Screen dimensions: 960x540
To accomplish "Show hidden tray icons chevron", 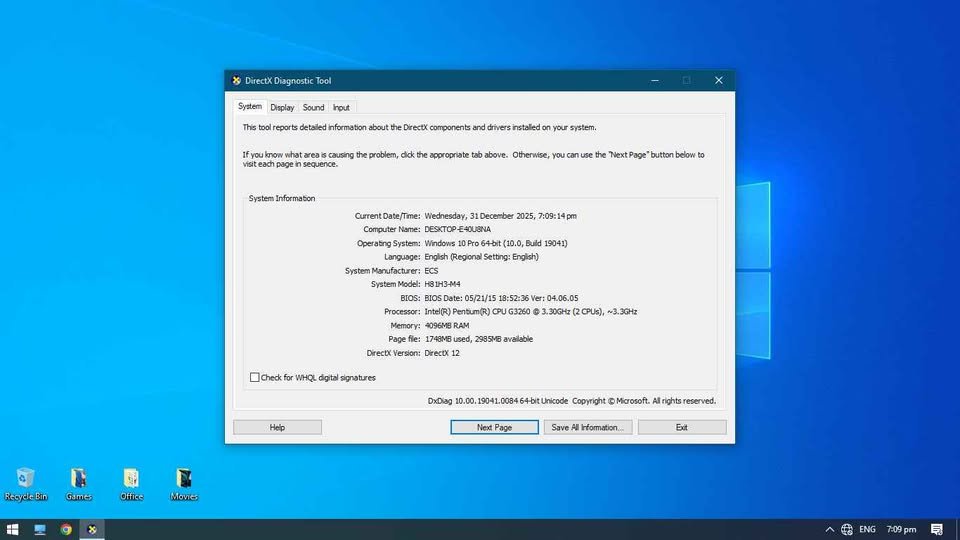I will [830, 530].
